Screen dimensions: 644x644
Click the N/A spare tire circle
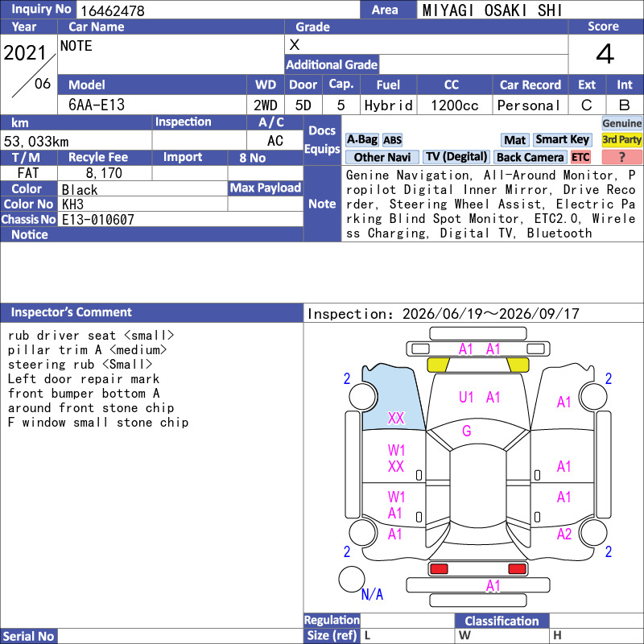352,579
